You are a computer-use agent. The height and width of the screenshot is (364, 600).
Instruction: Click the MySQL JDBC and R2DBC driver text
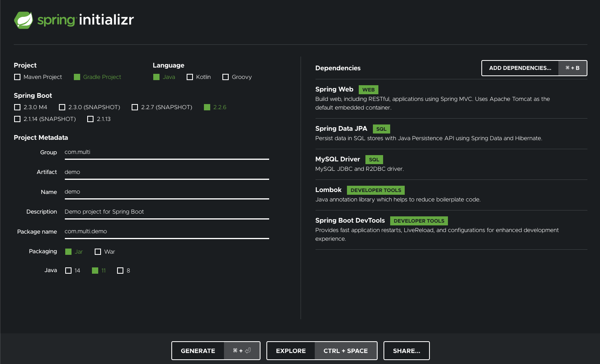tap(360, 169)
